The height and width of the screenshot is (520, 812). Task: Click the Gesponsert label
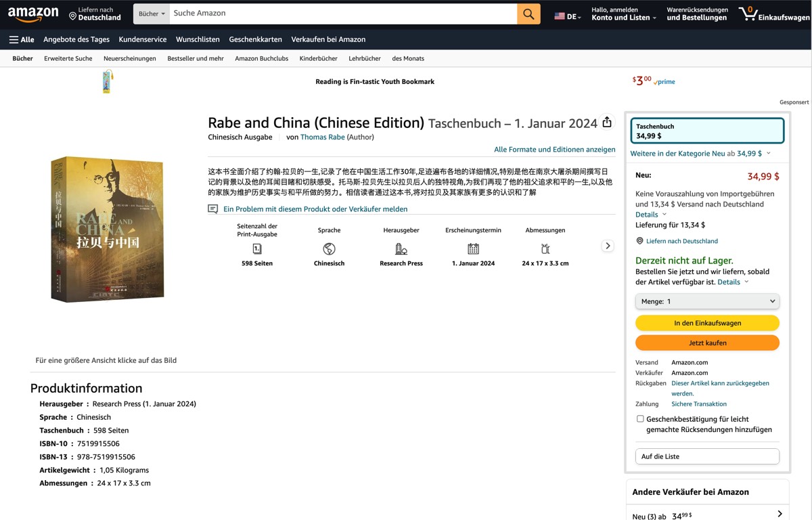[794, 102]
